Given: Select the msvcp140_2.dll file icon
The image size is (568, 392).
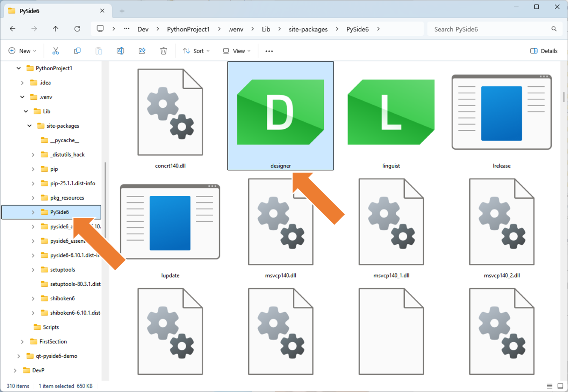Looking at the screenshot, I should 502,222.
